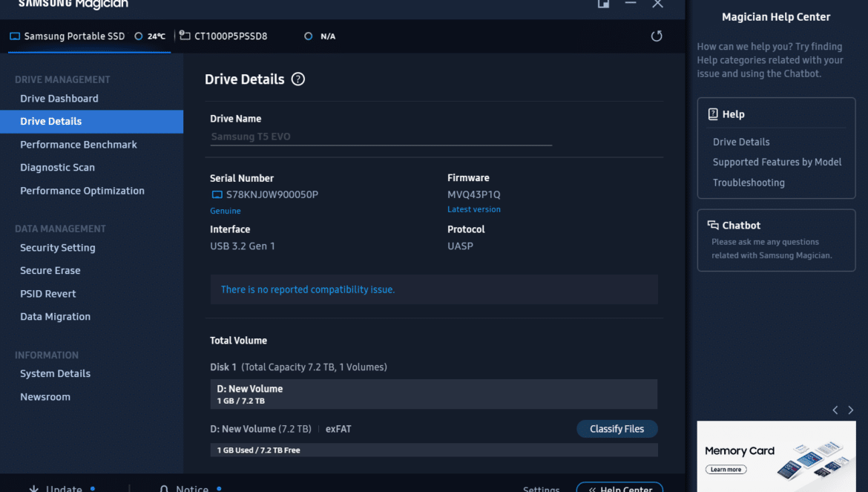This screenshot has height=492, width=868.
Task: Click the Classify Files button
Action: 617,429
